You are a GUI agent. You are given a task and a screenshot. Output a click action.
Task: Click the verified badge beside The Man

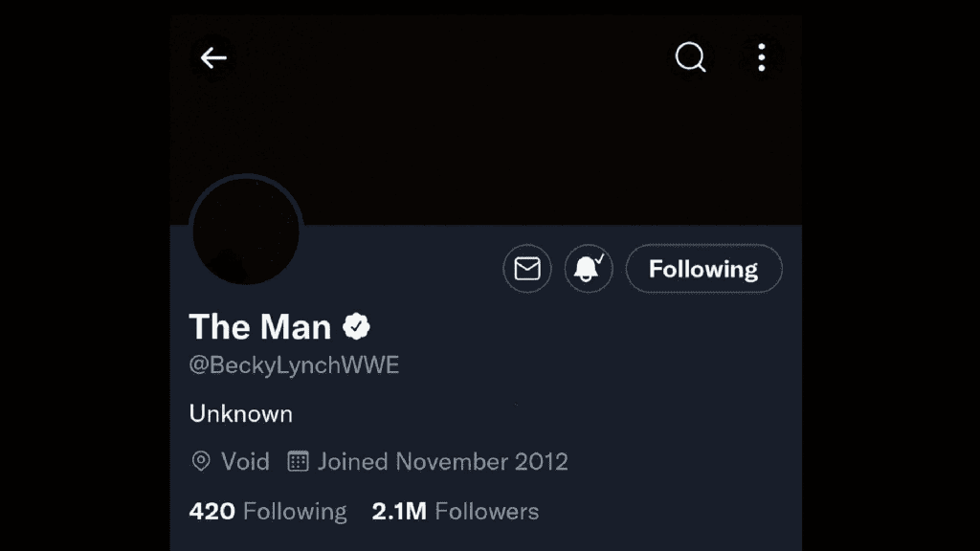[357, 327]
